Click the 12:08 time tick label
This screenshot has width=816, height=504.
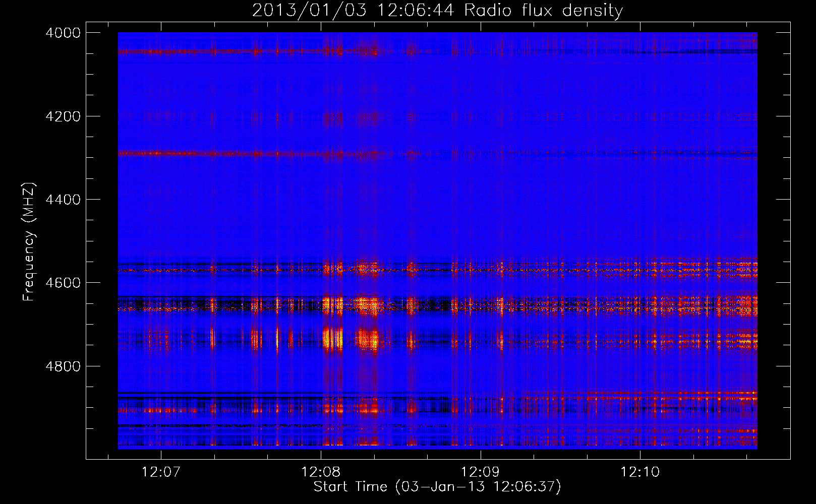(321, 472)
